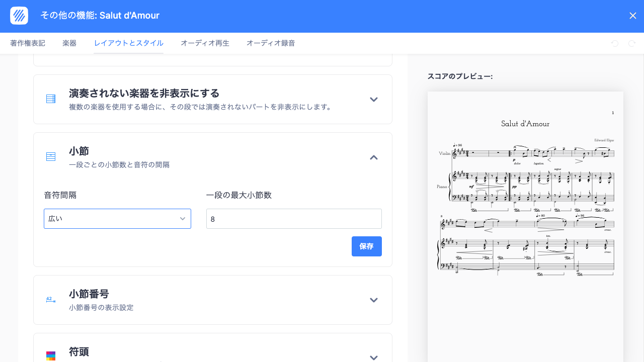The height and width of the screenshot is (362, 644).
Task: Switch to the 著作権表記 tab
Action: pyautogui.click(x=27, y=43)
